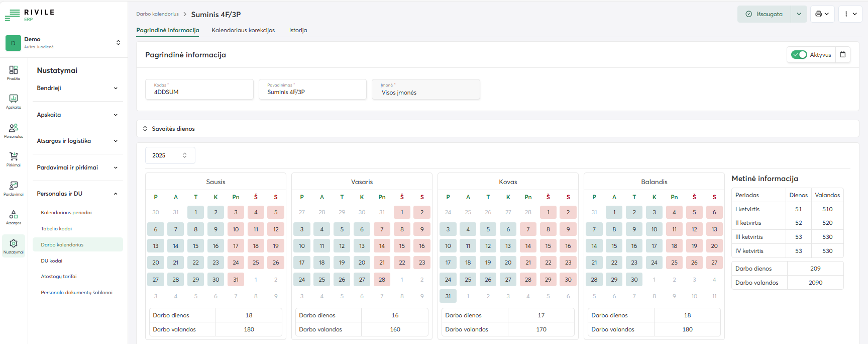Click the printer icon button
The image size is (868, 344).
point(822,14)
